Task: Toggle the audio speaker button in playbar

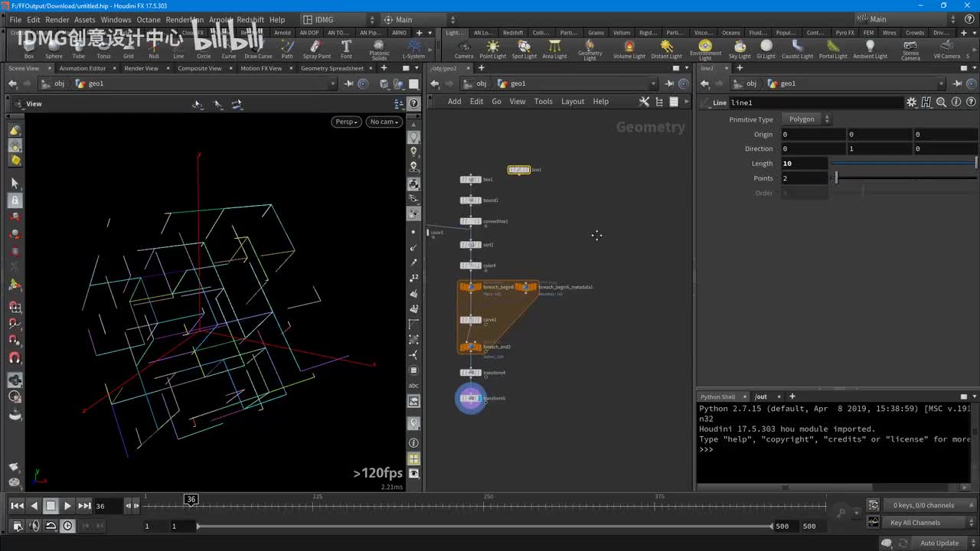Action: pos(34,526)
